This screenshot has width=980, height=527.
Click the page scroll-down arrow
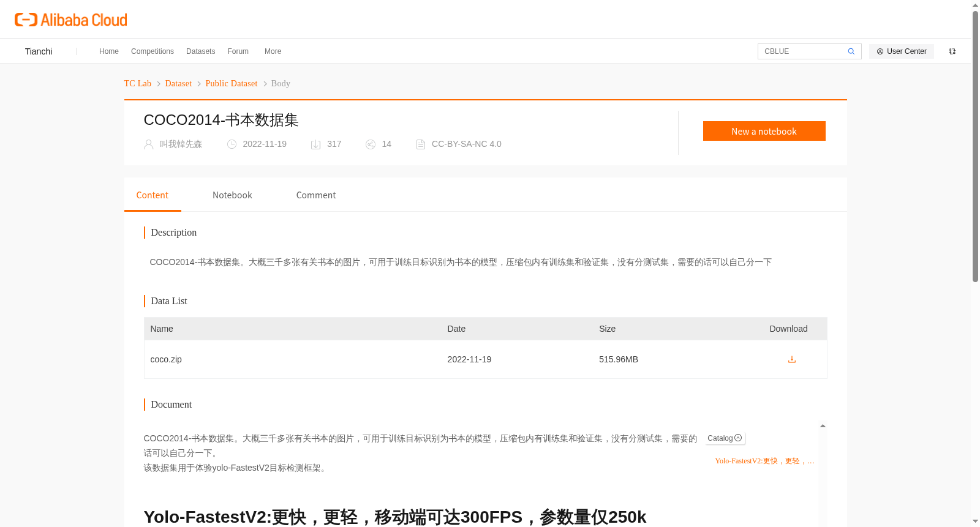pyautogui.click(x=975, y=521)
